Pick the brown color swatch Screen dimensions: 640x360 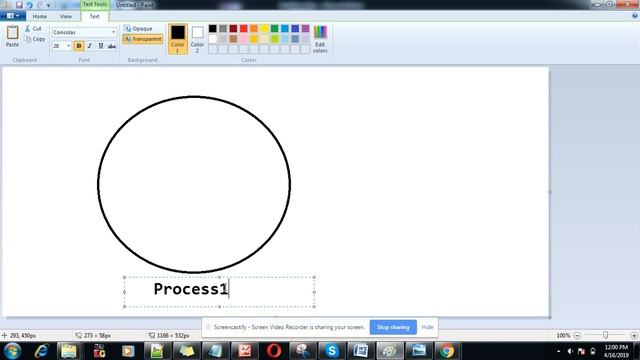[233, 39]
